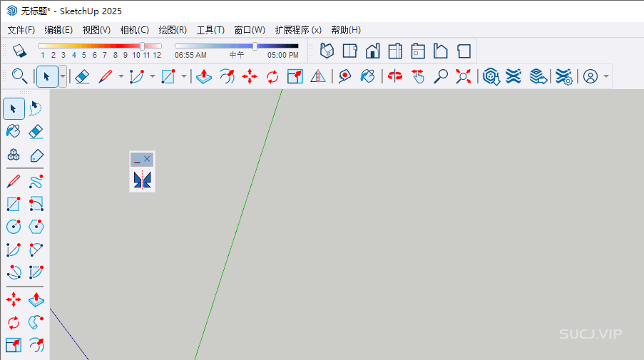This screenshot has width=644, height=360.
Task: Toggle shadows on or off
Action: (x=19, y=51)
